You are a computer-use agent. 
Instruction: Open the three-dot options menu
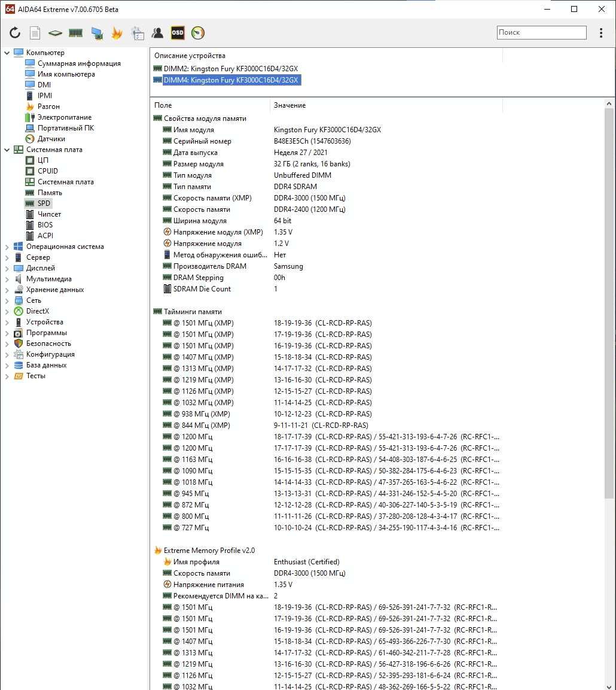coord(600,33)
